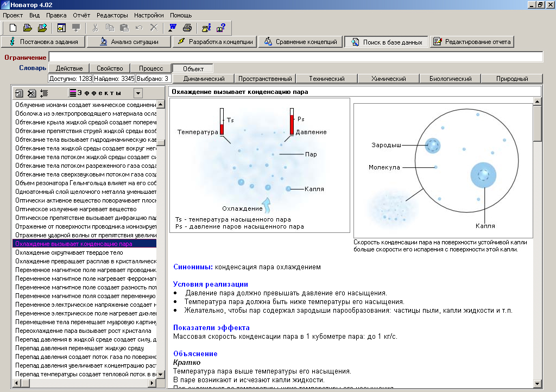The width and height of the screenshot is (556, 392).
Task: Click the effects list horizontal scroll right arrow
Action: [152, 383]
